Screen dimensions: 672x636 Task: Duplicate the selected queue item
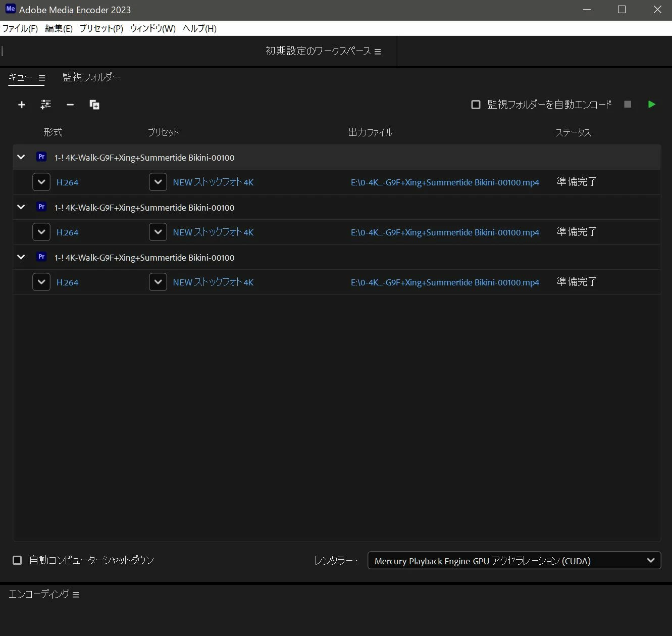click(94, 105)
